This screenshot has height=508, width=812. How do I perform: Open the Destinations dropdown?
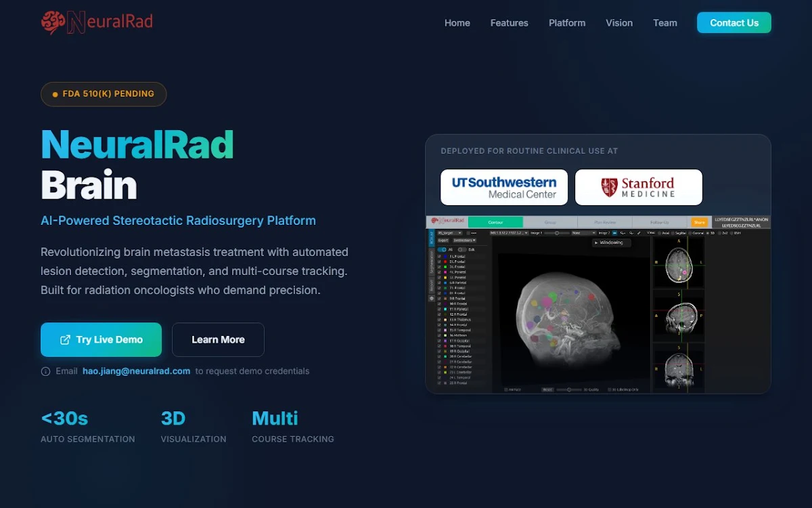[x=464, y=240]
